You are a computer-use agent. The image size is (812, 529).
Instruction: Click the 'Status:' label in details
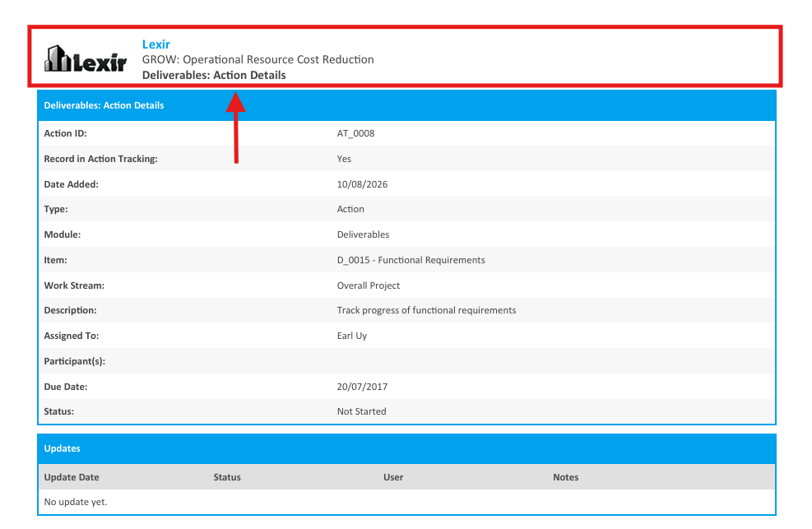[59, 411]
